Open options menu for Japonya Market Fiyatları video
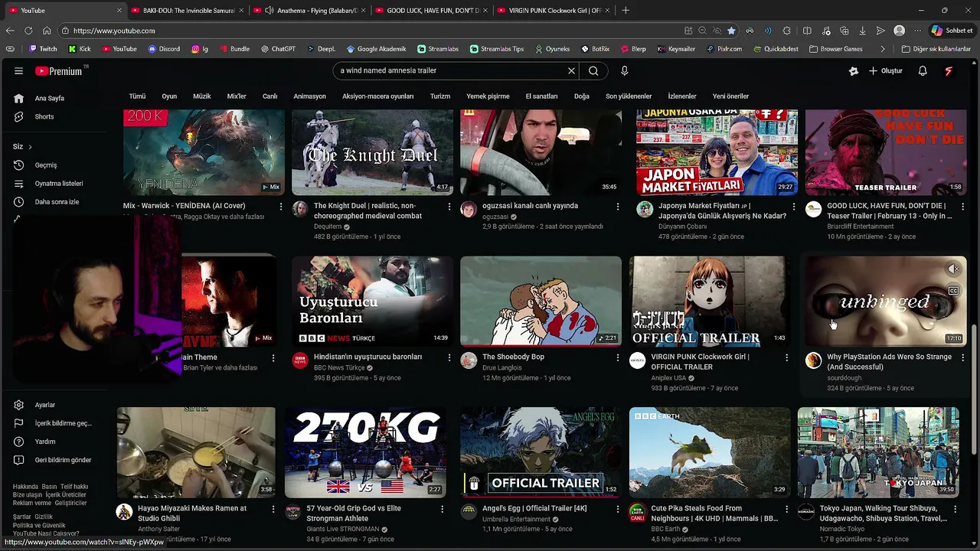 click(794, 207)
